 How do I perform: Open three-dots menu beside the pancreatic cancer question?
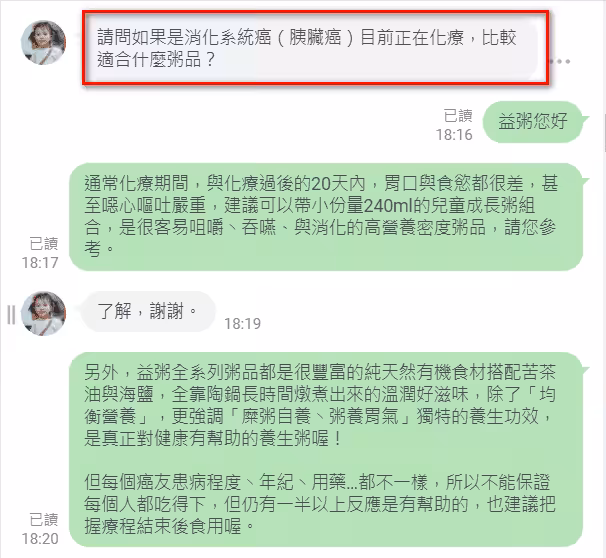[x=560, y=61]
